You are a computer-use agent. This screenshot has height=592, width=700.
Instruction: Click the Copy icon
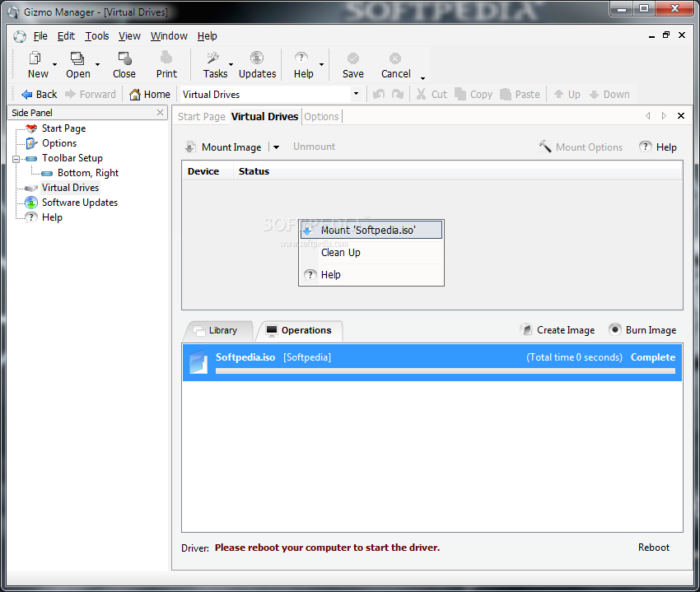(460, 94)
